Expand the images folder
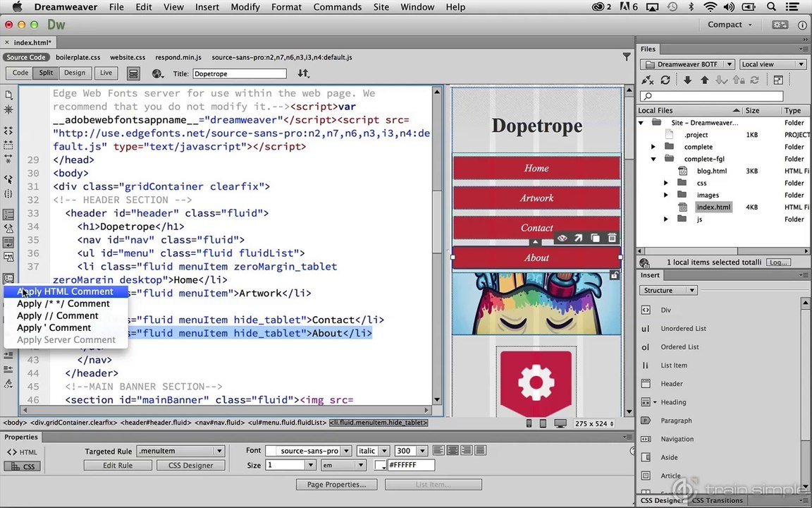Screen dimensions: 812x508 [x=666, y=195]
